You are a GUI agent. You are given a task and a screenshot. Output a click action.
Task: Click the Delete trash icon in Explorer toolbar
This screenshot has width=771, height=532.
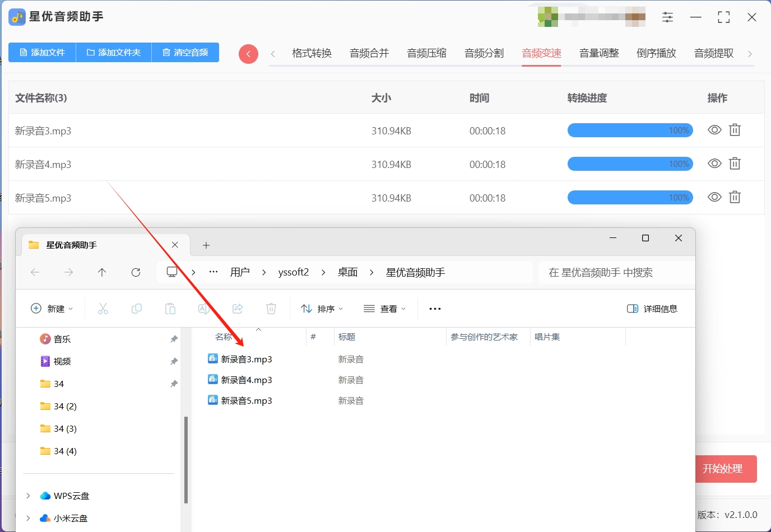[x=271, y=309]
